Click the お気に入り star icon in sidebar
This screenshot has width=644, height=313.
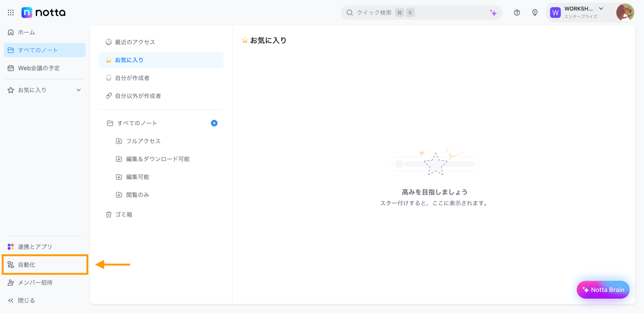(11, 90)
